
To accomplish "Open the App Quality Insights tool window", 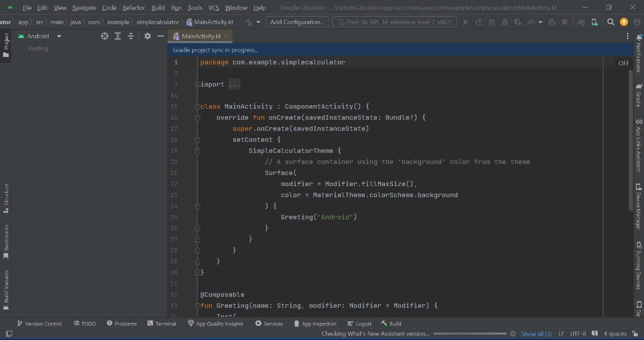I will 215,323.
